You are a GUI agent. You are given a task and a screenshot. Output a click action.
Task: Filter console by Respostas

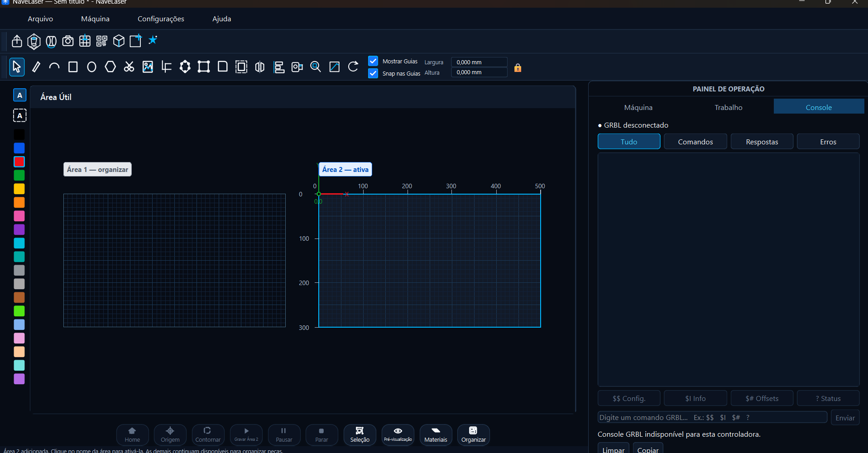point(762,142)
